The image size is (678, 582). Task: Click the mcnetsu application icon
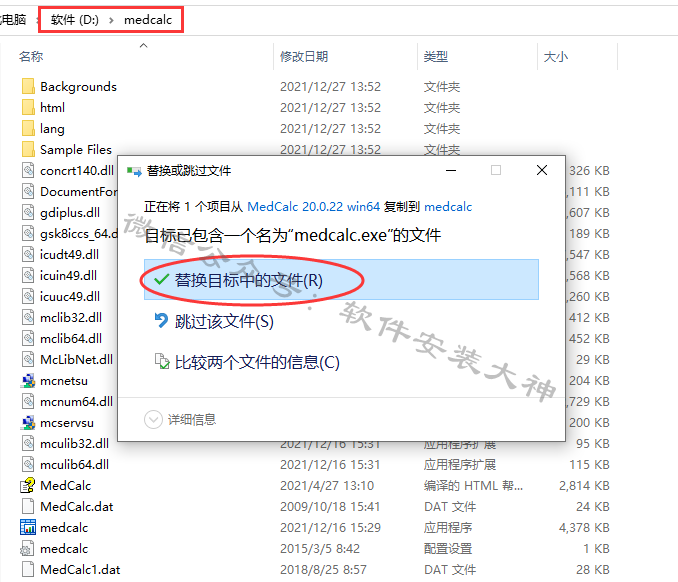click(x=28, y=381)
